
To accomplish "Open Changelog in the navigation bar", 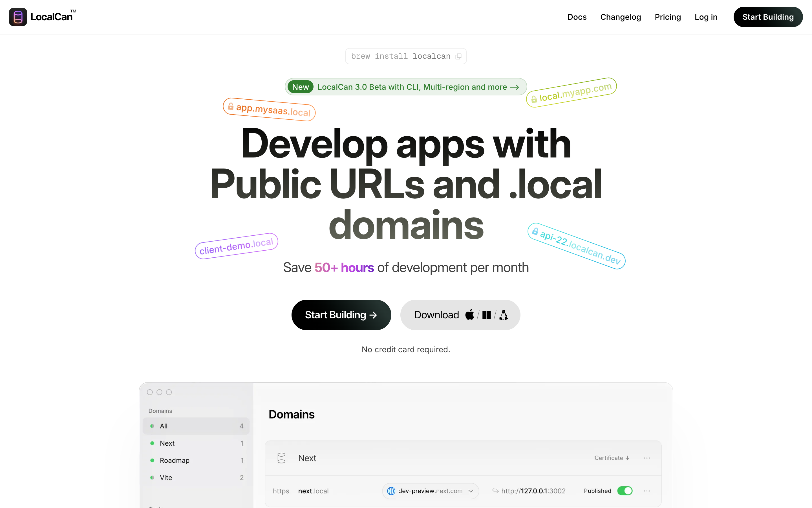I will (620, 17).
